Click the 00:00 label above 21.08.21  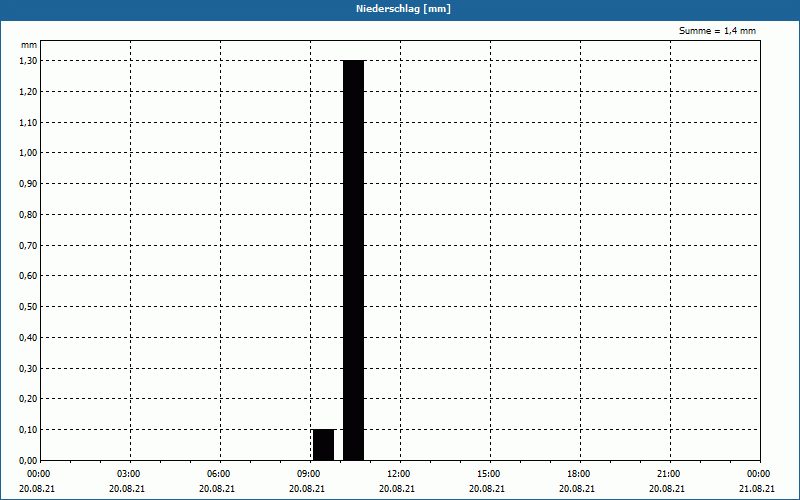tap(759, 474)
